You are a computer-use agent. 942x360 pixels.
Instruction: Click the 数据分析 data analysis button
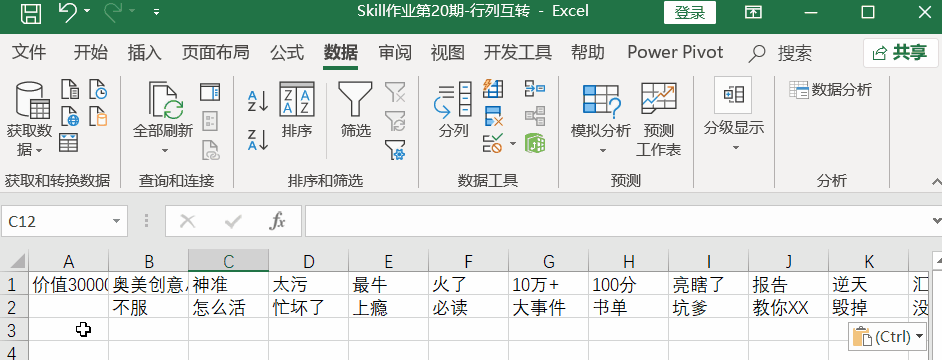(831, 90)
